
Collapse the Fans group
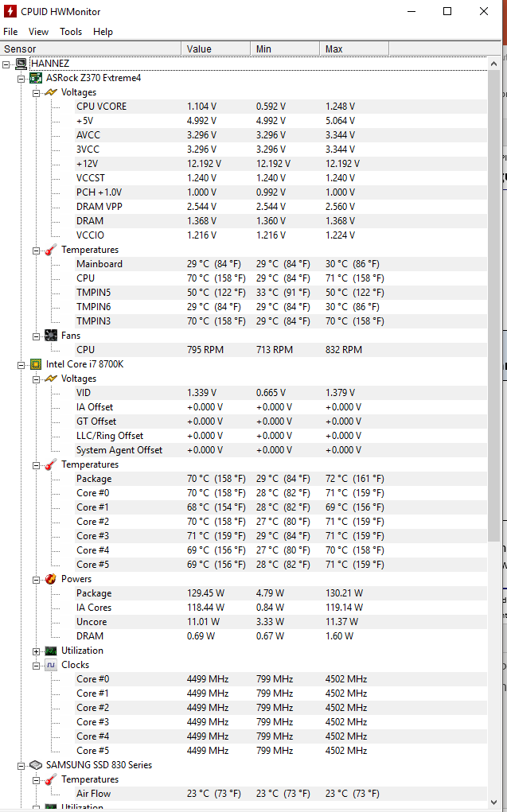[37, 336]
